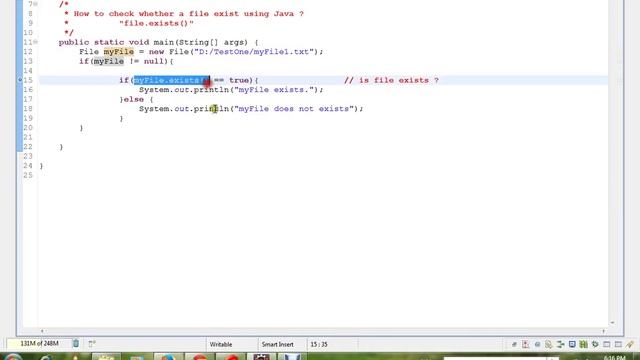Viewport: 640px width, 360px height.
Task: Click the red-pink status bar icon
Action: [x=525, y=344]
